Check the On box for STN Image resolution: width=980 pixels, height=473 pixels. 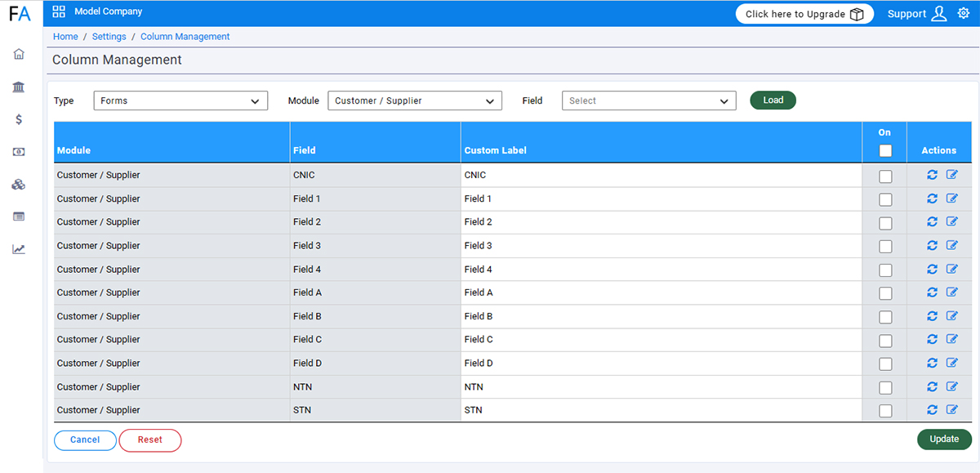coord(885,411)
